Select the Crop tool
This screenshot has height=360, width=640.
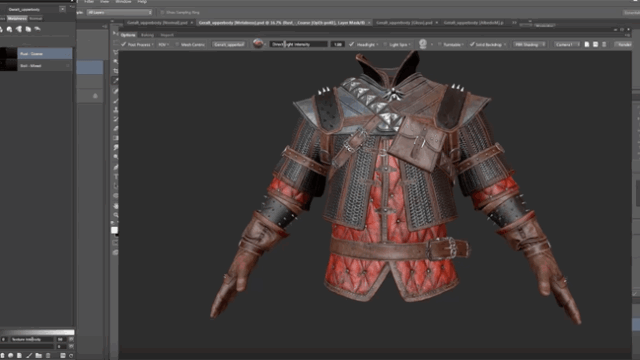116,71
